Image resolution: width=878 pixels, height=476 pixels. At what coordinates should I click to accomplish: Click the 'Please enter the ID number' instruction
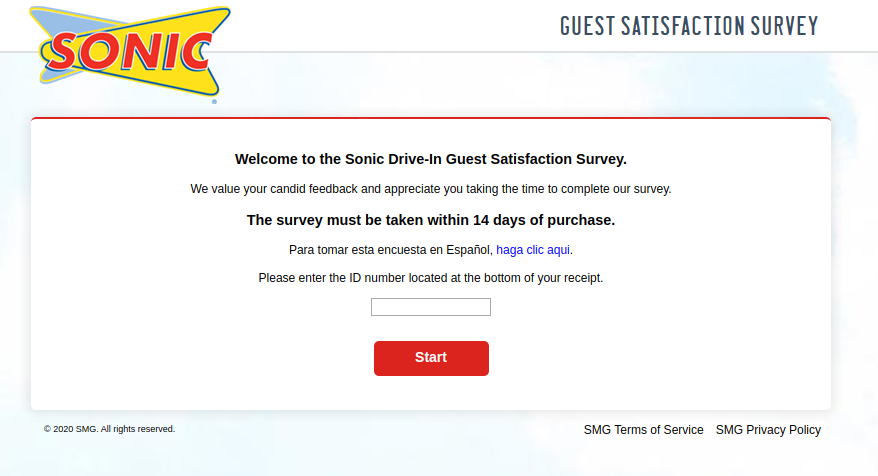[x=430, y=278]
